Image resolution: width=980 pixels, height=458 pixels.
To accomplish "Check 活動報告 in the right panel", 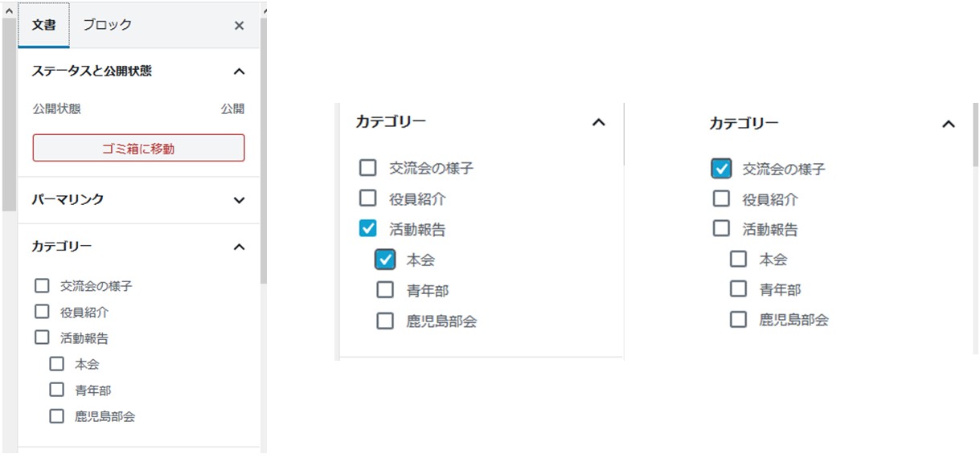I will [x=721, y=229].
